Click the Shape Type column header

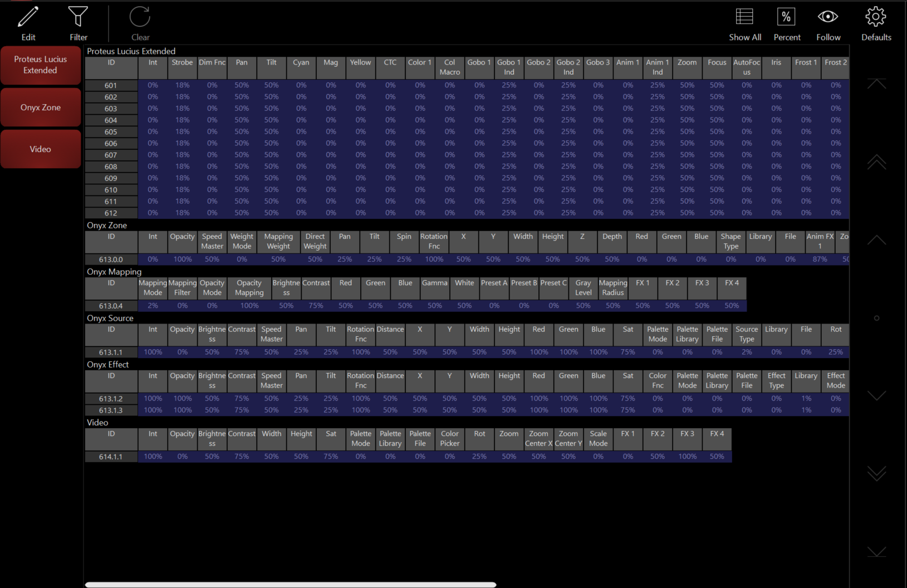(x=731, y=242)
